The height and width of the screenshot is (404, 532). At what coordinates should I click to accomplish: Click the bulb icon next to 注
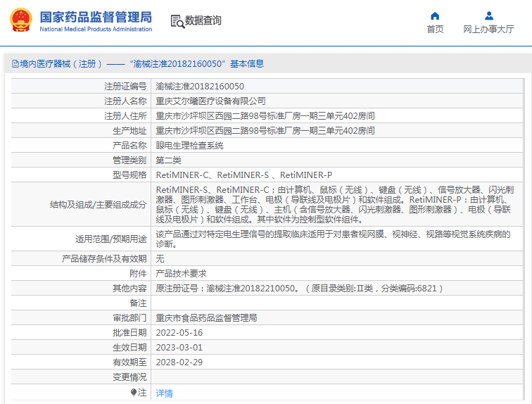click(134, 393)
